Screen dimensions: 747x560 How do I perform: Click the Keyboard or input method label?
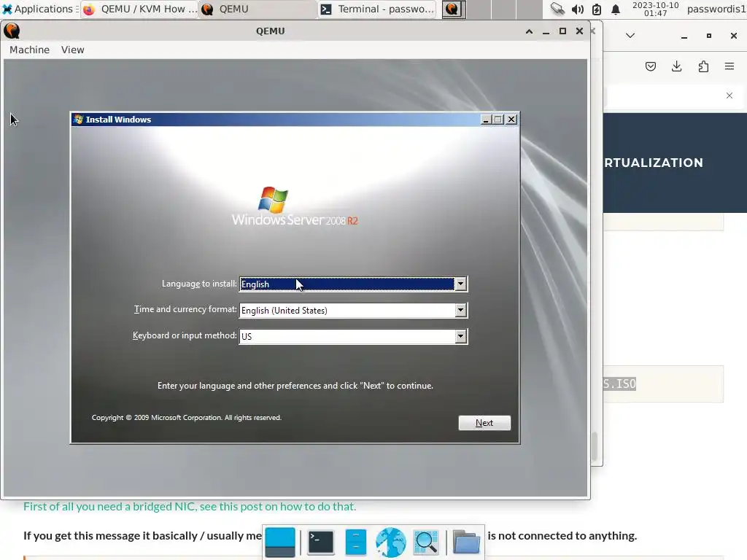coord(185,335)
